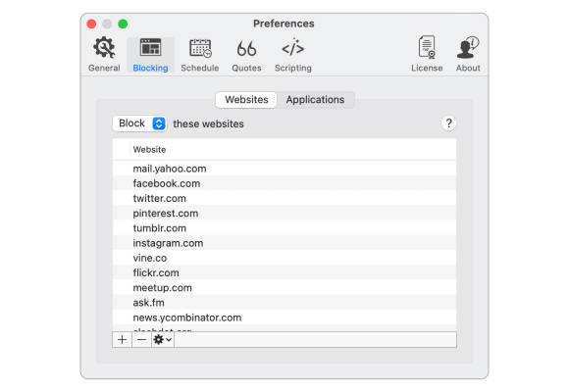569x392 pixels.
Task: Switch to the Applications tab
Action: pos(315,100)
